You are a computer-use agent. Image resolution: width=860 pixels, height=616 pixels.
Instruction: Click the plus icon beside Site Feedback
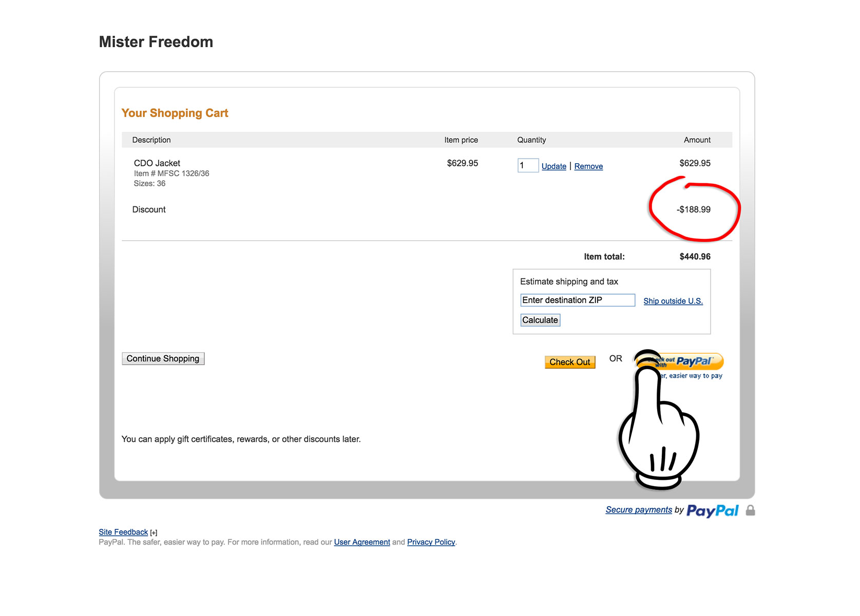coord(154,533)
